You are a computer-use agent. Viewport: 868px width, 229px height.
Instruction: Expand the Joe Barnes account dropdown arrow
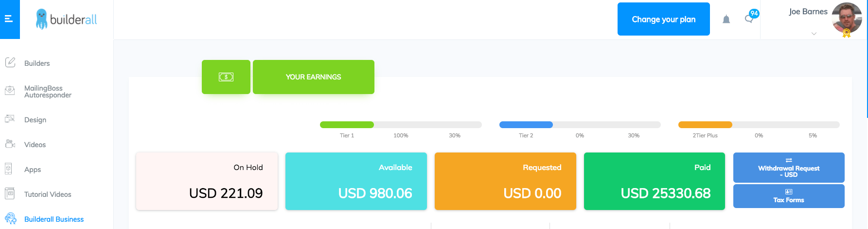pyautogui.click(x=814, y=34)
